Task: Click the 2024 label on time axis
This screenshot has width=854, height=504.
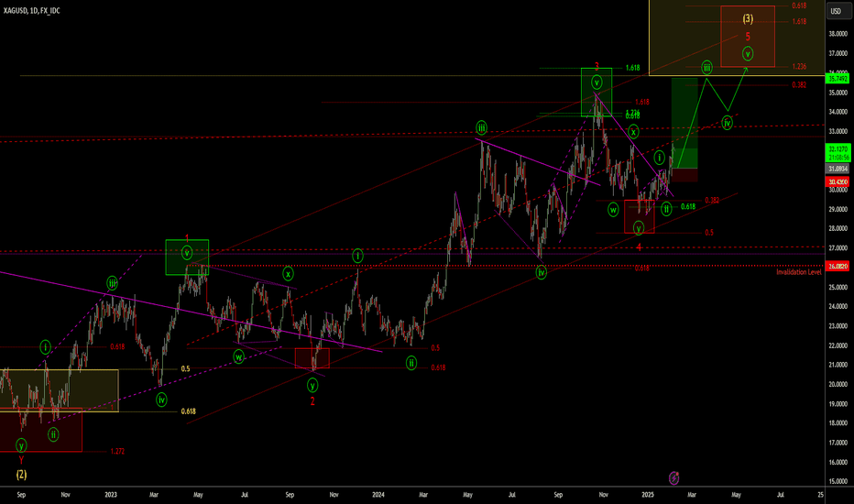Action: 378,495
